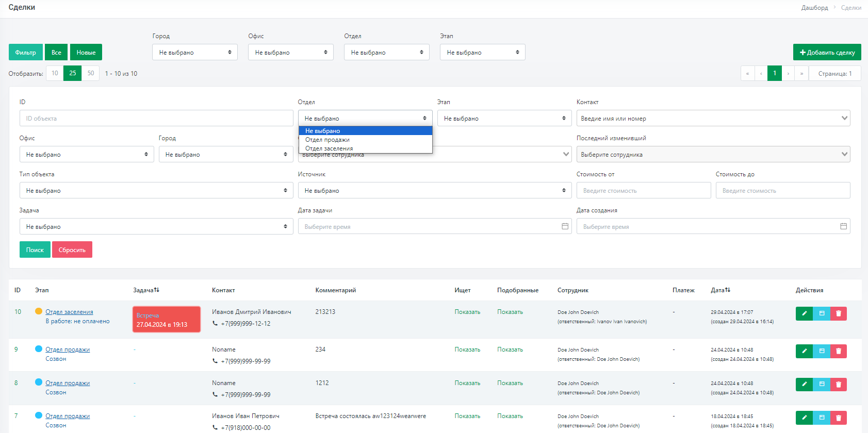The height and width of the screenshot is (433, 868).
Task: Edit deal 9 with the pencil icon
Action: (804, 351)
